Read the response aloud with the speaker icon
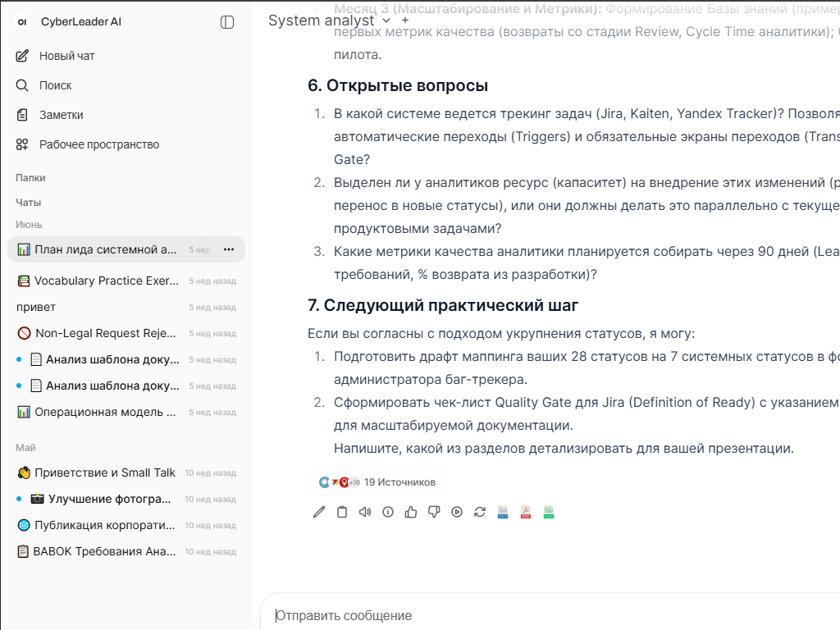 point(365,512)
